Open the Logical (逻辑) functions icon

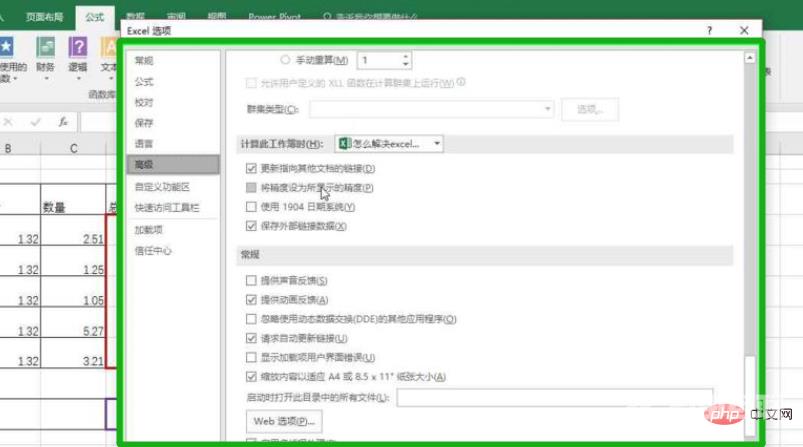pyautogui.click(x=77, y=48)
